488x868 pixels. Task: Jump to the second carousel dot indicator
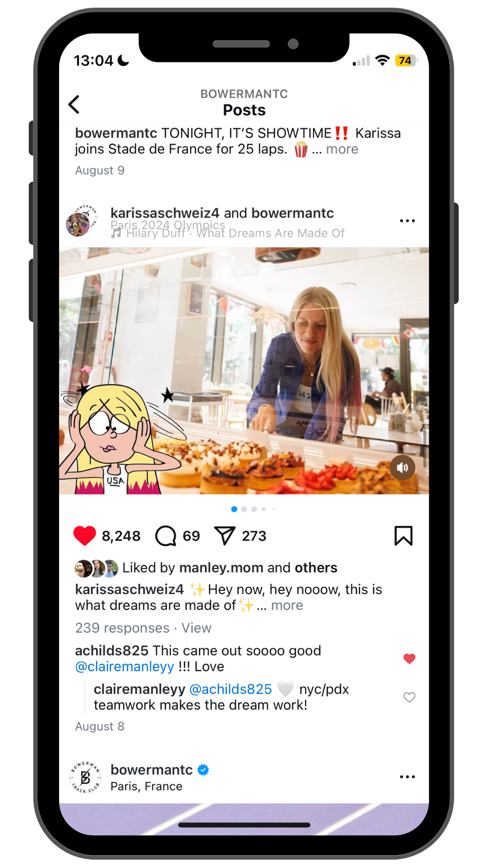pyautogui.click(x=244, y=509)
